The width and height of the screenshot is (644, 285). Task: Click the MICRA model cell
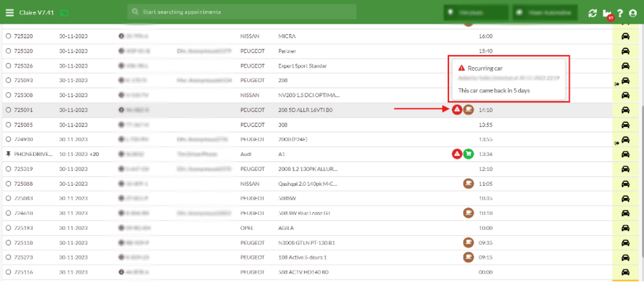click(287, 36)
